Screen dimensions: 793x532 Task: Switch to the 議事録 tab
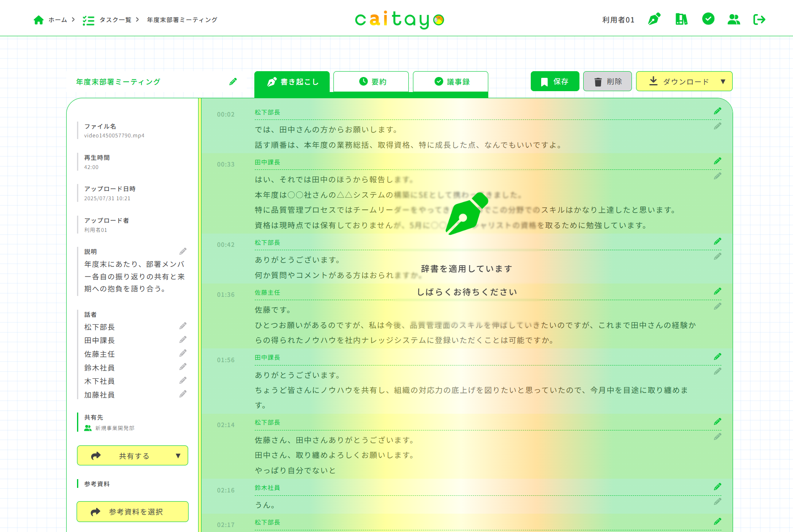[x=450, y=82]
